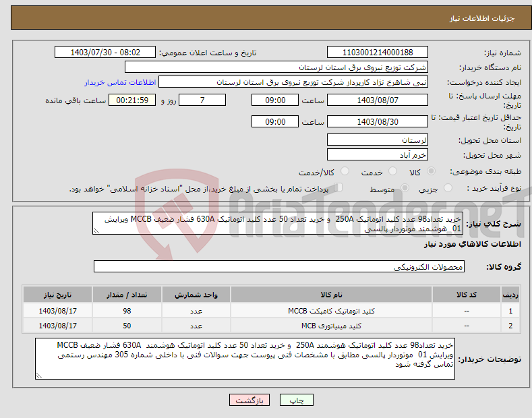The image size is (532, 418).
Task: Click the واحد شمارش column header
Action: tap(196, 295)
